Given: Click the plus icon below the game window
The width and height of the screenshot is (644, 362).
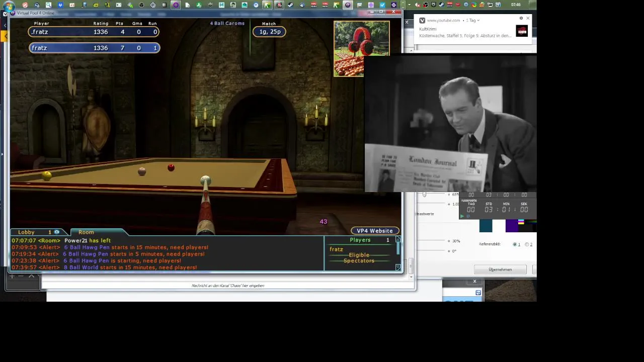Looking at the screenshot, I should pyautogui.click(x=12, y=276).
